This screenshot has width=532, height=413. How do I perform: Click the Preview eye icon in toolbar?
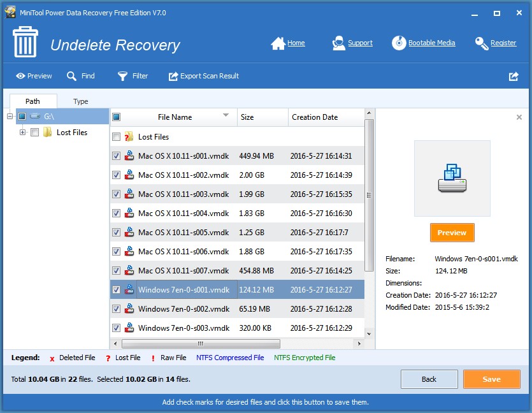[20, 76]
